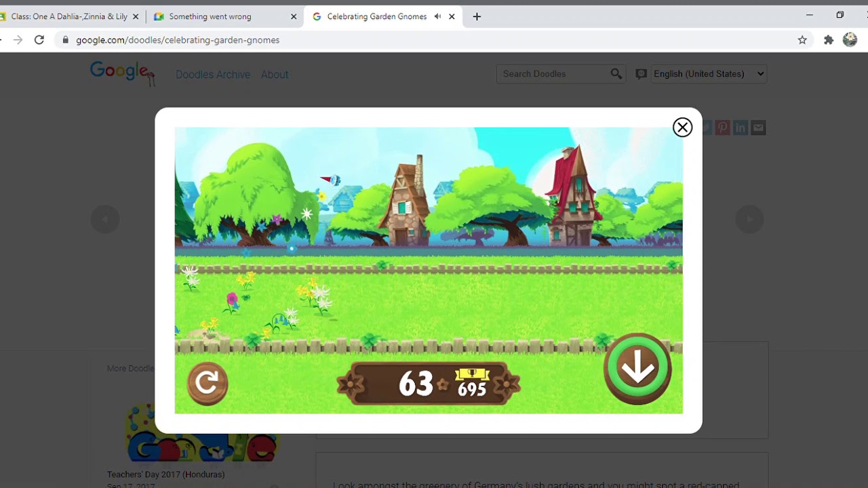This screenshot has width=868, height=488.
Task: Mute the tab audio speaker icon
Action: (x=437, y=16)
